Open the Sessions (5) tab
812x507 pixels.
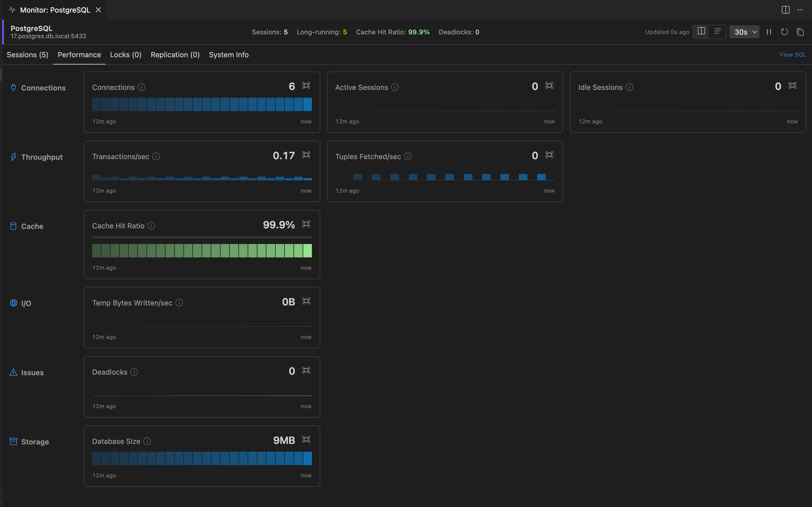tap(27, 55)
